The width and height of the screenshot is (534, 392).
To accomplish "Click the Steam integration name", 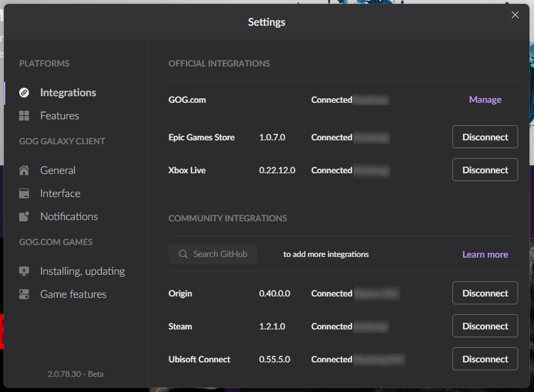I will 180,327.
